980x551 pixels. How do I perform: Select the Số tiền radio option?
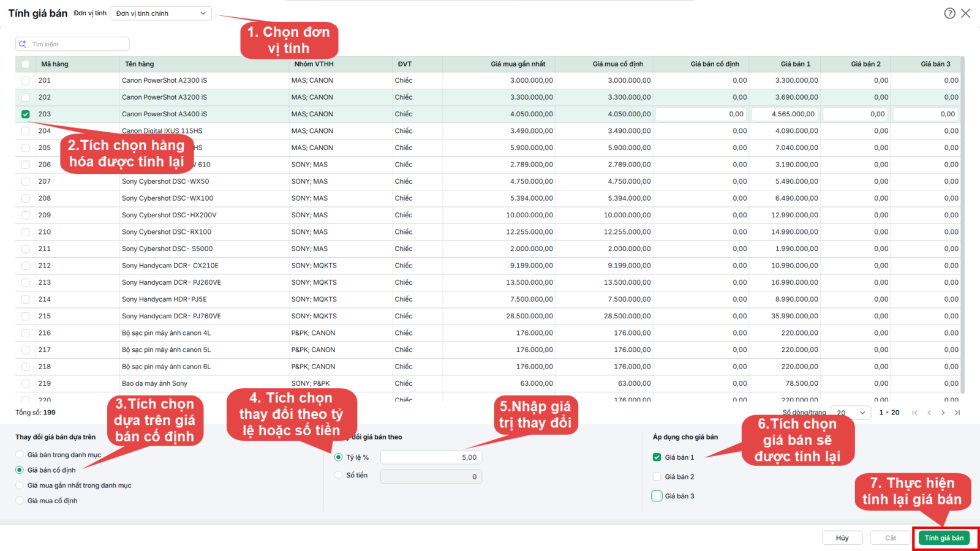tap(338, 475)
